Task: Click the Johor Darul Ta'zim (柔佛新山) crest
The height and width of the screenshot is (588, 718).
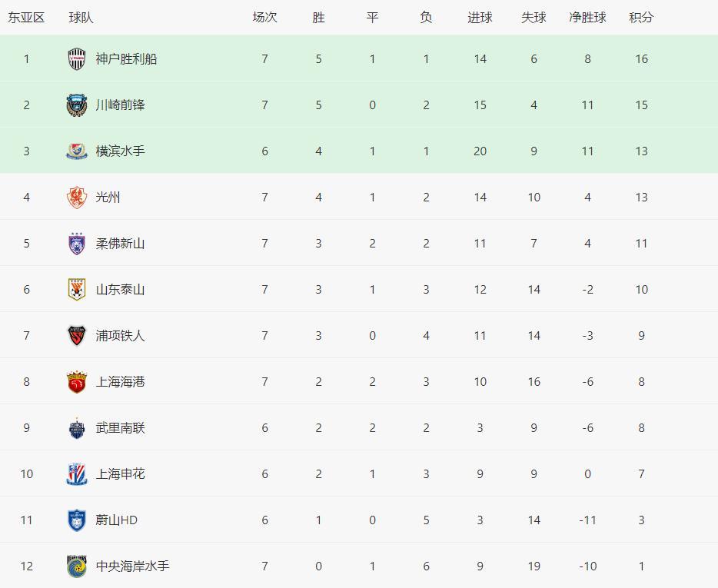Action: pyautogui.click(x=77, y=244)
